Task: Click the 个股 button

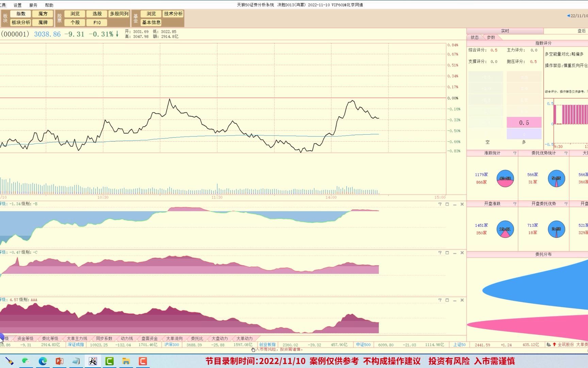Action: [75, 22]
